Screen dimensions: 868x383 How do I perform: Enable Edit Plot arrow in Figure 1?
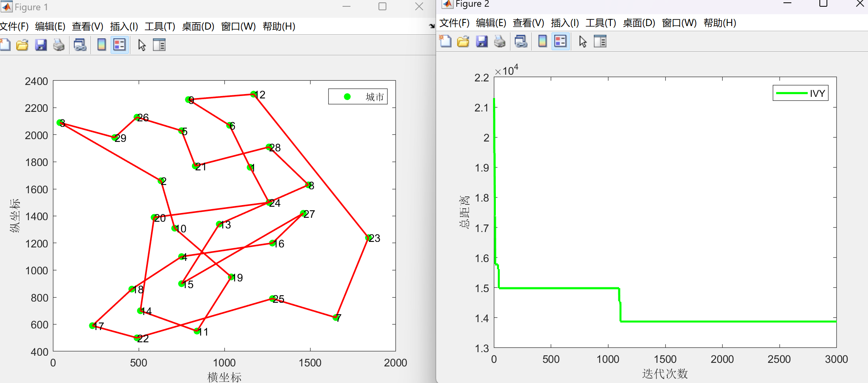tap(142, 45)
